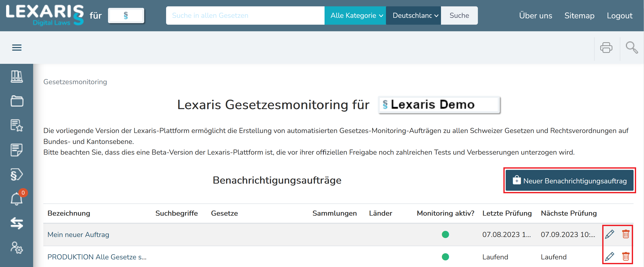Open the Sitemap link
The height and width of the screenshot is (267, 644).
tap(579, 16)
